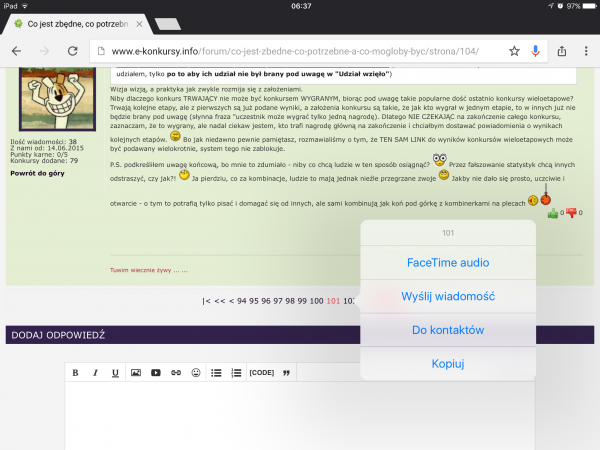Image resolution: width=600 pixels, height=450 pixels.
Task: Select Kopiuj from the popup menu
Action: 447,363
